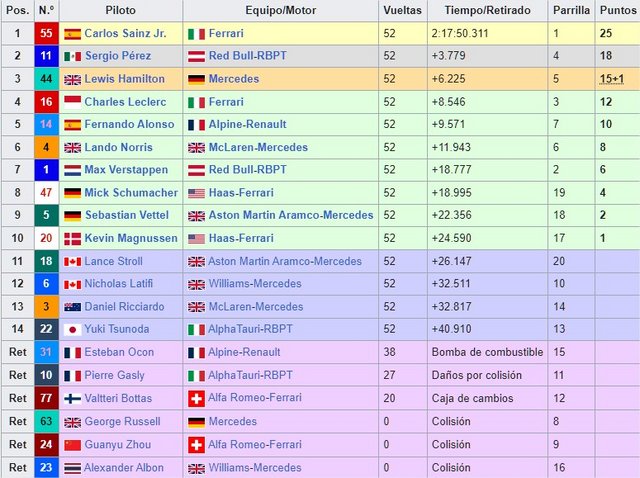The image size is (640, 478).
Task: Click the Tiempo/Retirado column header
Action: click(488, 10)
